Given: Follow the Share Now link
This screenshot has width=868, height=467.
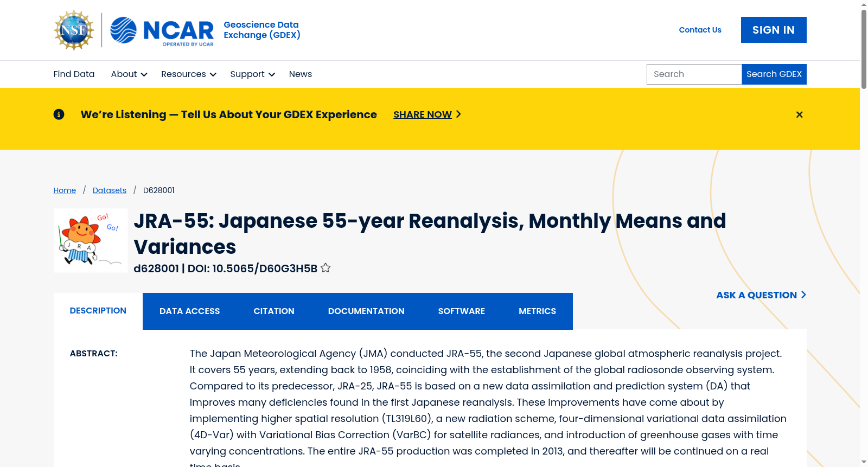Looking at the screenshot, I should [427, 114].
